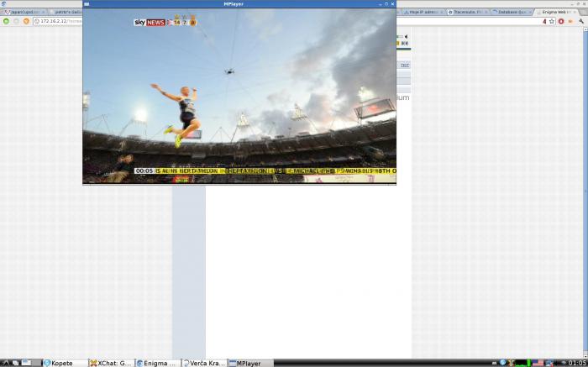The width and height of the screenshot is (588, 367).
Task: Mute using the speaker icon in Enigma page
Action: (406, 37)
